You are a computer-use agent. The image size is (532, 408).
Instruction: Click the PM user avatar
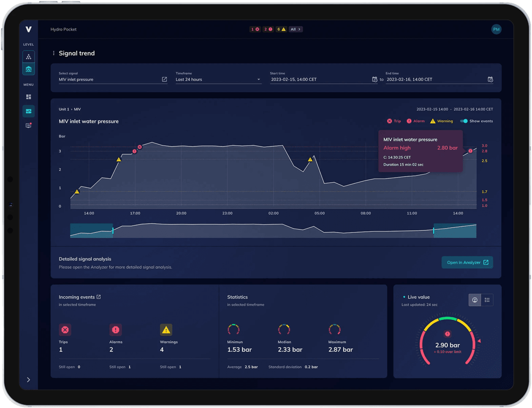pyautogui.click(x=496, y=29)
